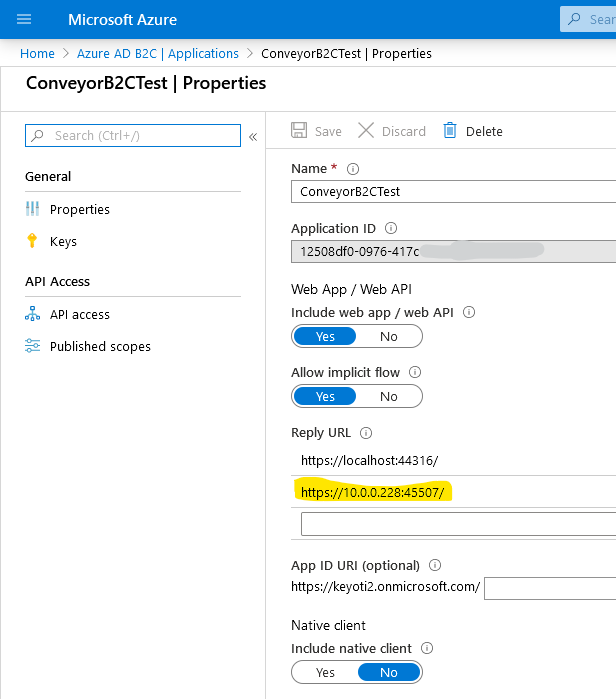Click the https://keyoti2.onmicrosoft.com/ prefix text

[386, 587]
